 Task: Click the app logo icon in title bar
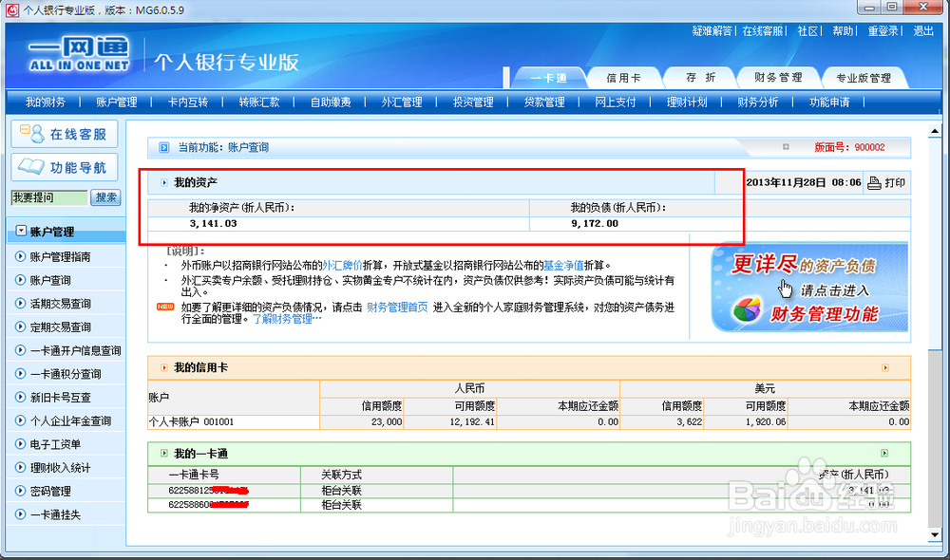coord(11,9)
